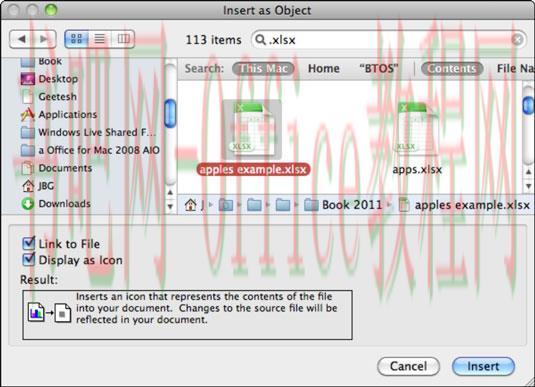Switch to list view mode
535x387 pixels.
pyautogui.click(x=100, y=39)
